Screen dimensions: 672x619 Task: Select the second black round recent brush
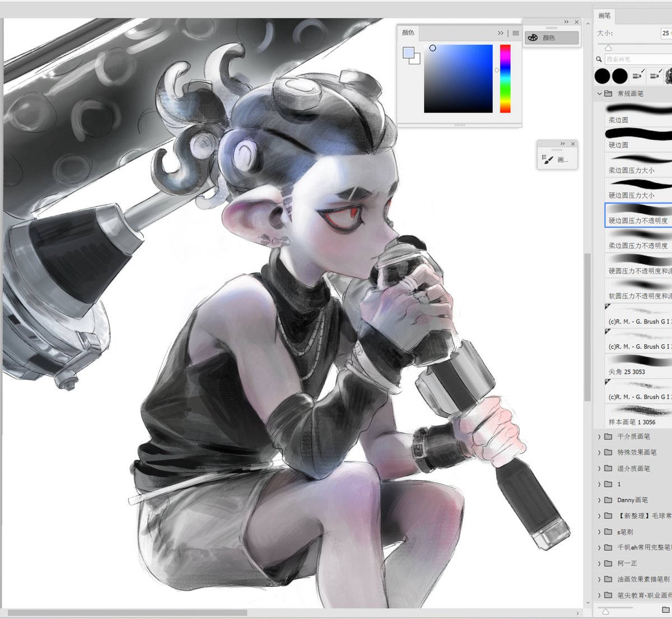coord(619,76)
